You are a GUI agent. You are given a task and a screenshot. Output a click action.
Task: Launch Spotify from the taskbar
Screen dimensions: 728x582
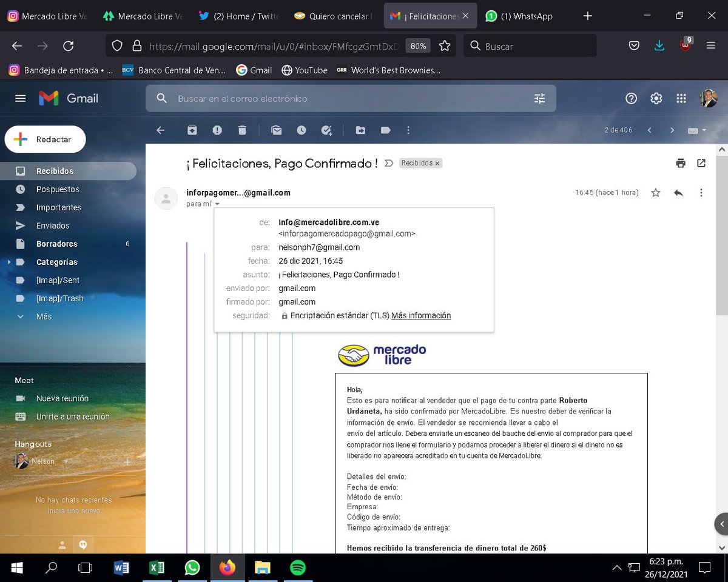(x=297, y=567)
